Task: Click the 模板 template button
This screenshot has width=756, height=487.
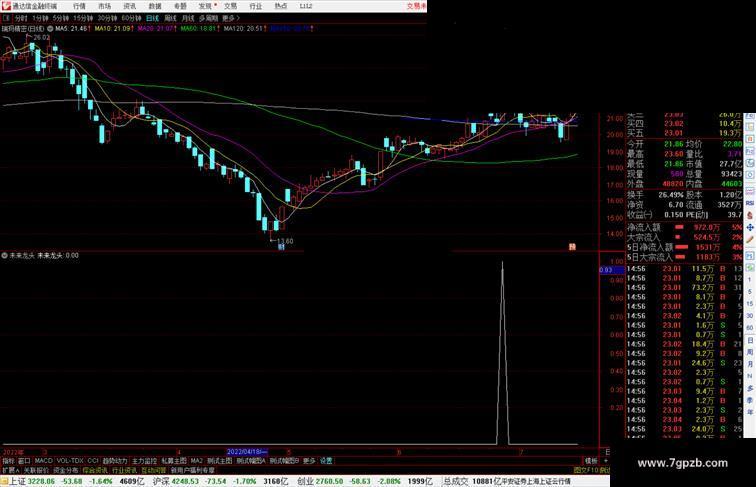Action: click(591, 461)
